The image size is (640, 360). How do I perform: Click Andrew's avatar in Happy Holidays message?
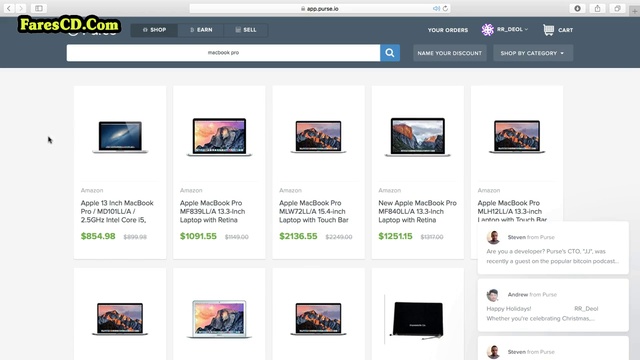click(x=493, y=294)
